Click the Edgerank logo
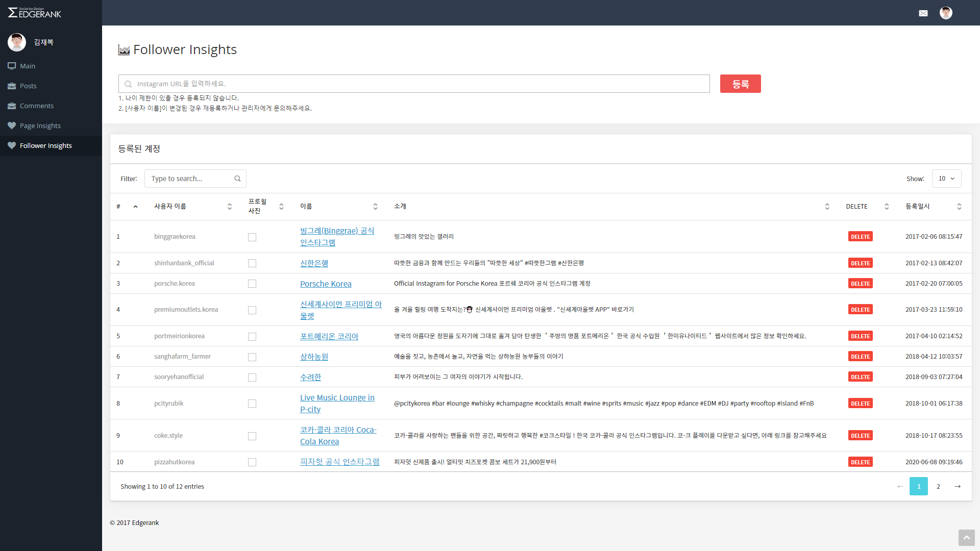The image size is (980, 551). click(35, 13)
